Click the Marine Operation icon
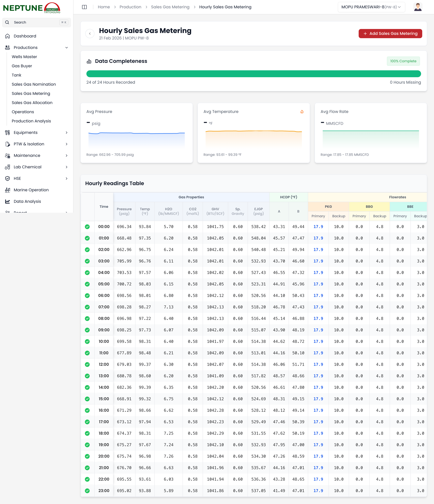 [x=8, y=190]
